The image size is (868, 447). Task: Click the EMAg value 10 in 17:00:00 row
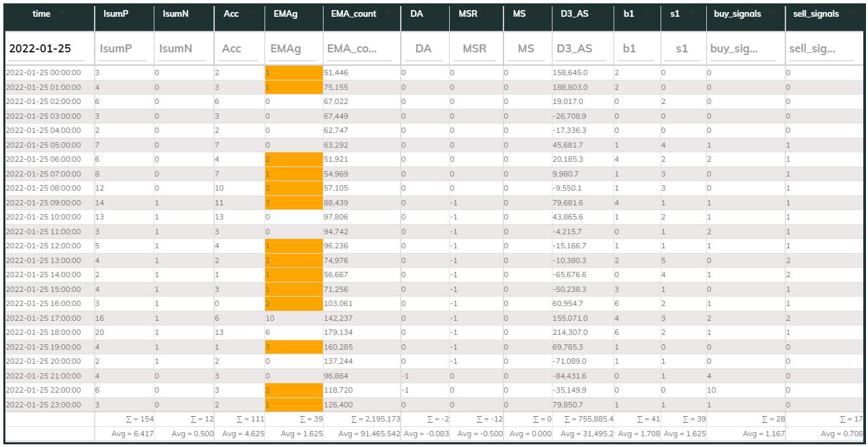(x=293, y=319)
